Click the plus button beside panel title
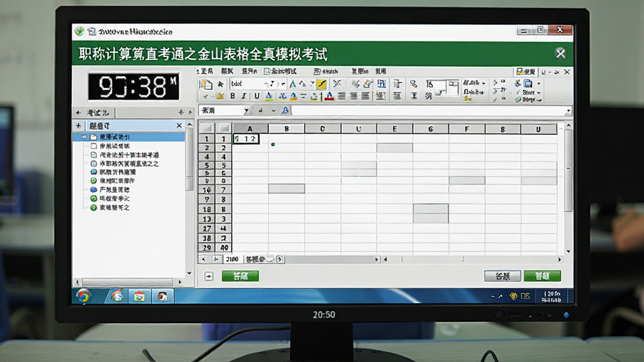Viewport: 644px width, 362px height. point(79,126)
